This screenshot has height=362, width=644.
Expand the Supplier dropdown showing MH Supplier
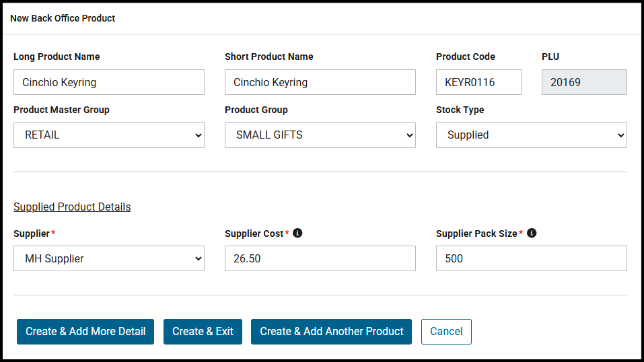pyautogui.click(x=109, y=258)
